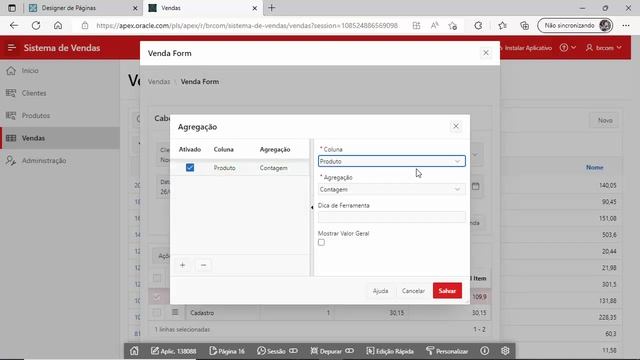640x360 pixels.
Task: Open Aplic. 138088 in developer toolbar
Action: [x=173, y=351]
